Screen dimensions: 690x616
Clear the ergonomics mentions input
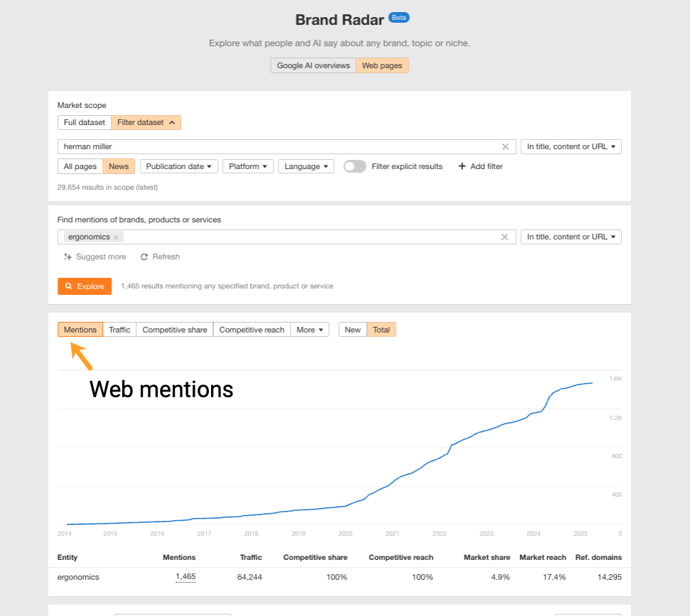pyautogui.click(x=505, y=237)
